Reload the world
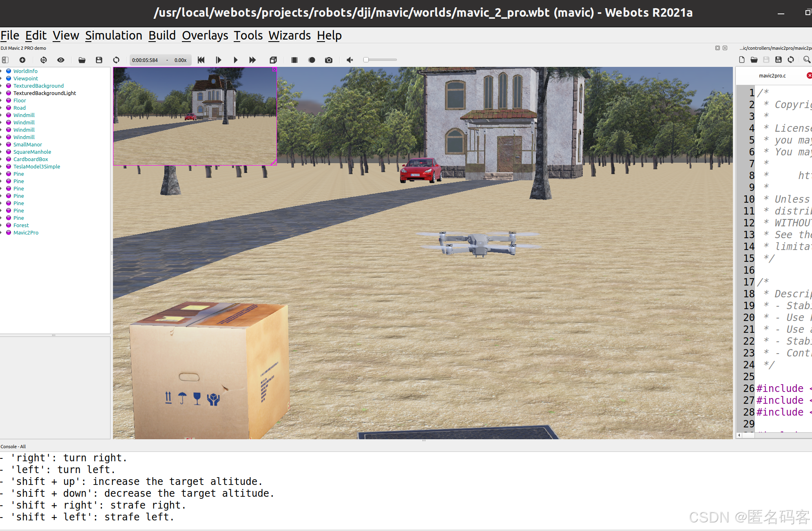The width and height of the screenshot is (812, 531). point(116,60)
